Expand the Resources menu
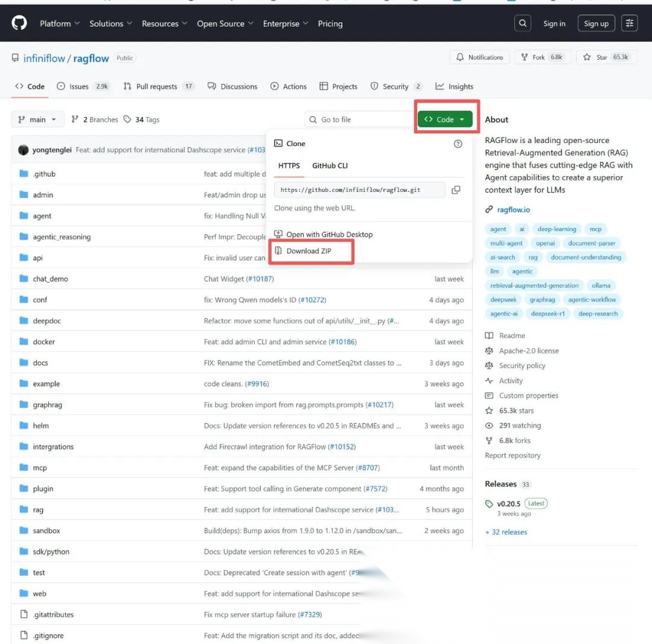652x644 pixels. pos(164,24)
